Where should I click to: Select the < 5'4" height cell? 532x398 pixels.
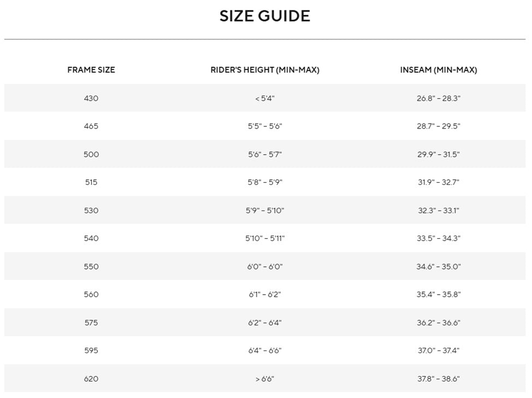[265, 98]
